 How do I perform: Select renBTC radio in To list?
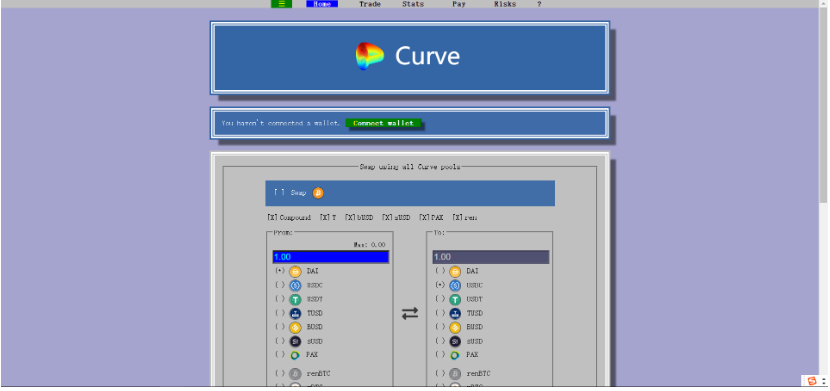[x=440, y=374]
